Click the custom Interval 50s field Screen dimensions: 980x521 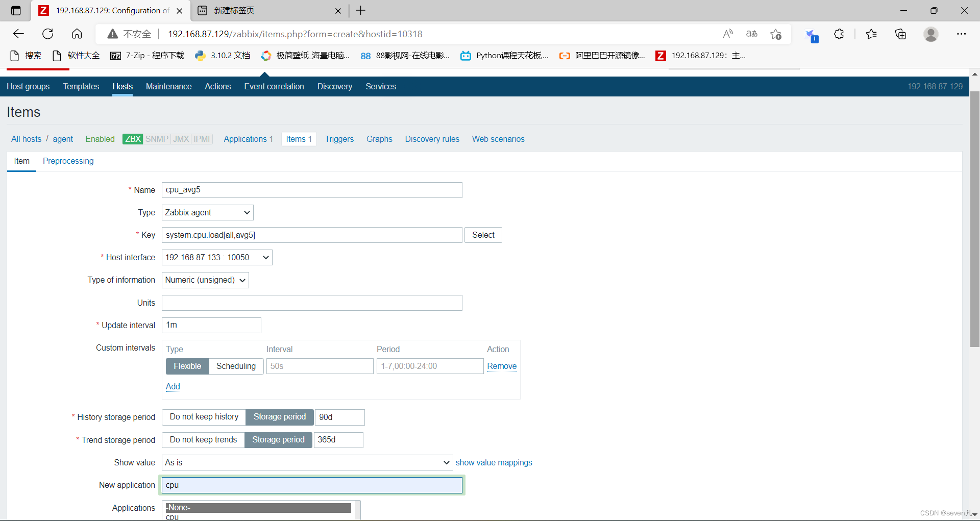click(x=320, y=366)
